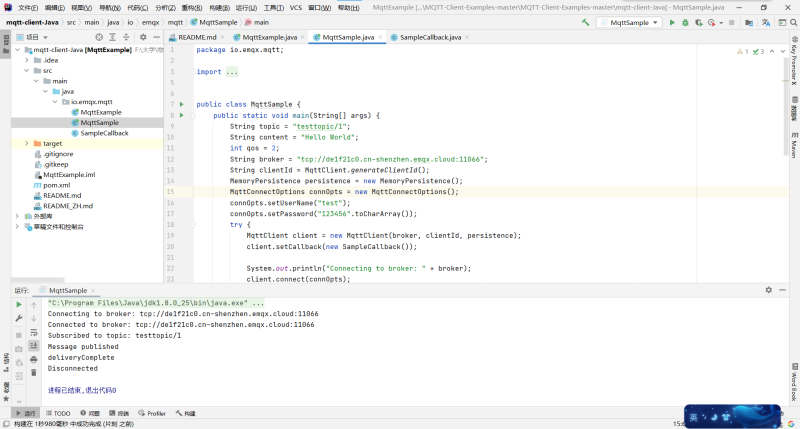800x429 pixels.
Task: Open the Profiler tool window
Action: tap(152, 413)
